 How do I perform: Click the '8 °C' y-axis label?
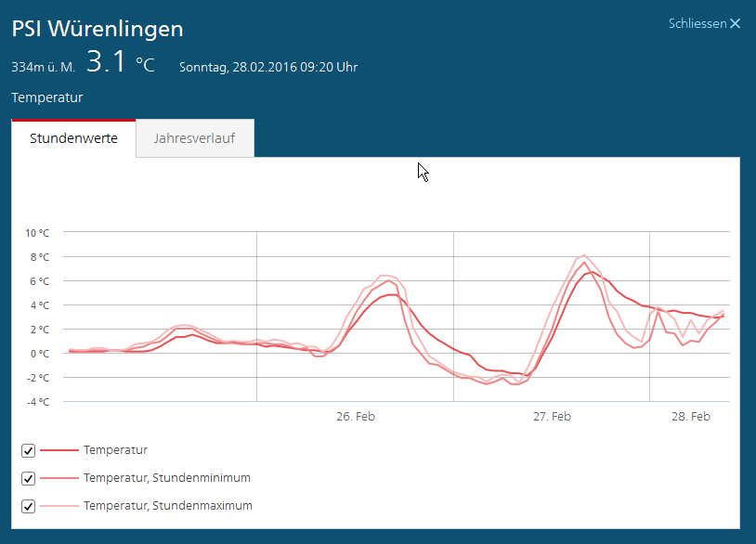(x=40, y=257)
